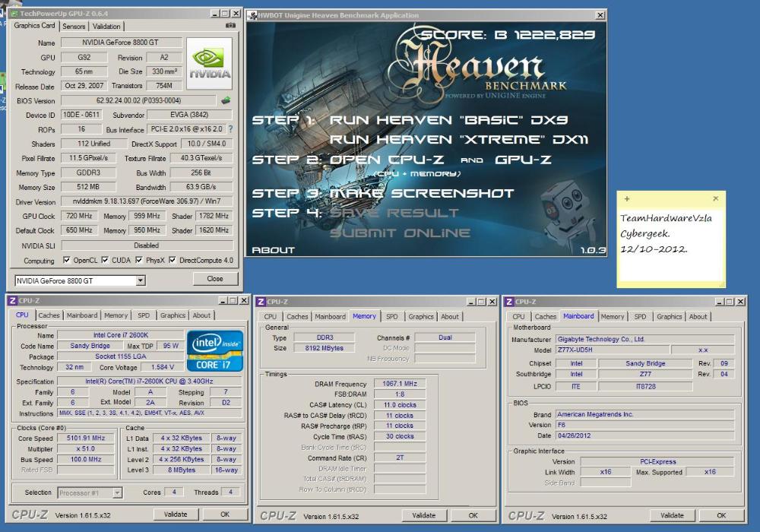The width and height of the screenshot is (760, 532).
Task: Open the Caches tab in the first CPU-Z window
Action: pos(49,315)
